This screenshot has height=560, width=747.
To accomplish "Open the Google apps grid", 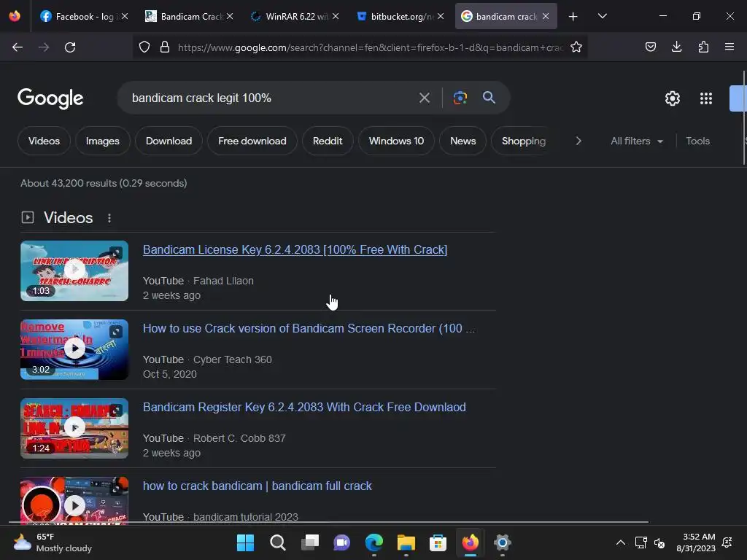I will coord(706,98).
